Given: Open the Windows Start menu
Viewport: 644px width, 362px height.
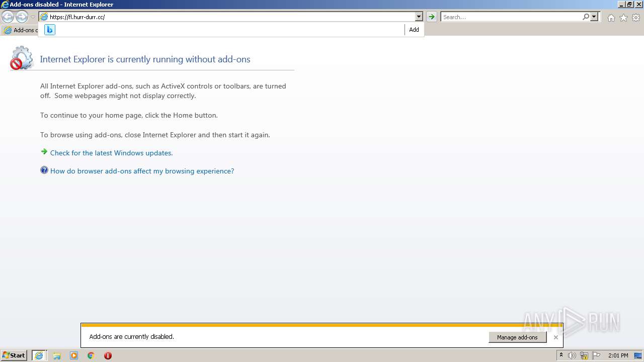Looking at the screenshot, I should (14, 355).
